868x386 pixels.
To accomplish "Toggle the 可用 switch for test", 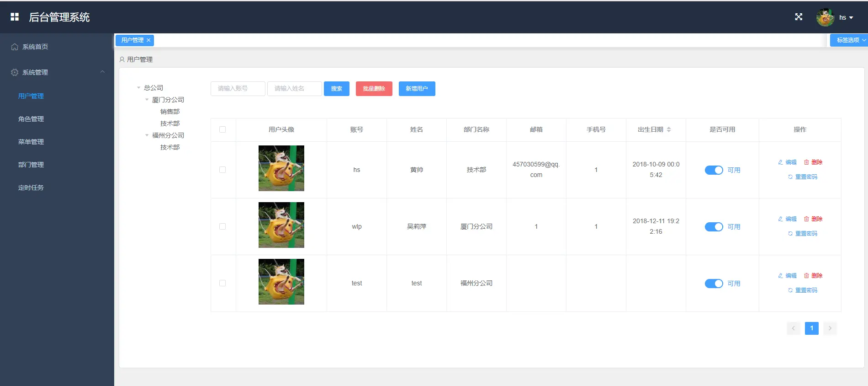I will click(x=714, y=284).
